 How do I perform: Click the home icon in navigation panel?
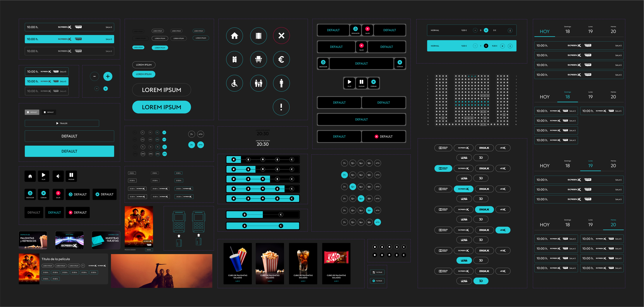[234, 36]
